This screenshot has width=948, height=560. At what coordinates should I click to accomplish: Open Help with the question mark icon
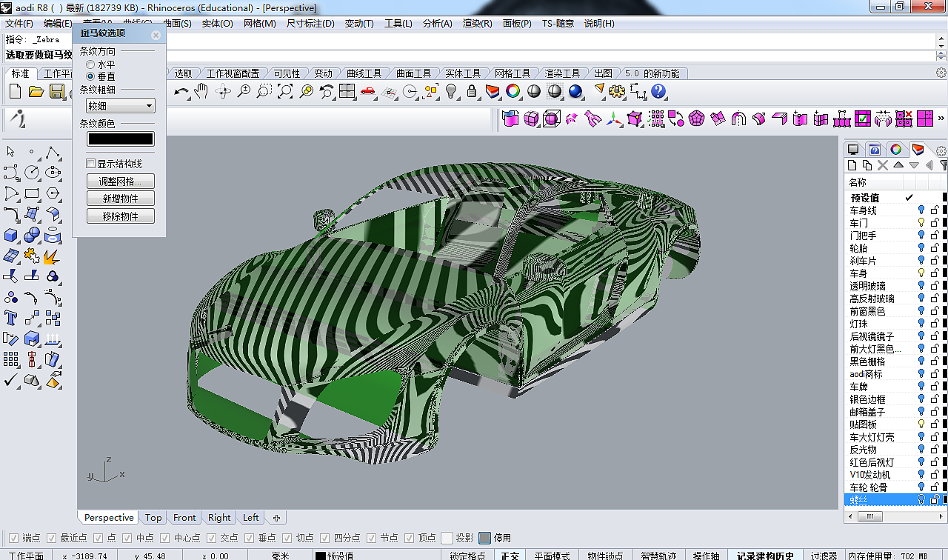(658, 91)
